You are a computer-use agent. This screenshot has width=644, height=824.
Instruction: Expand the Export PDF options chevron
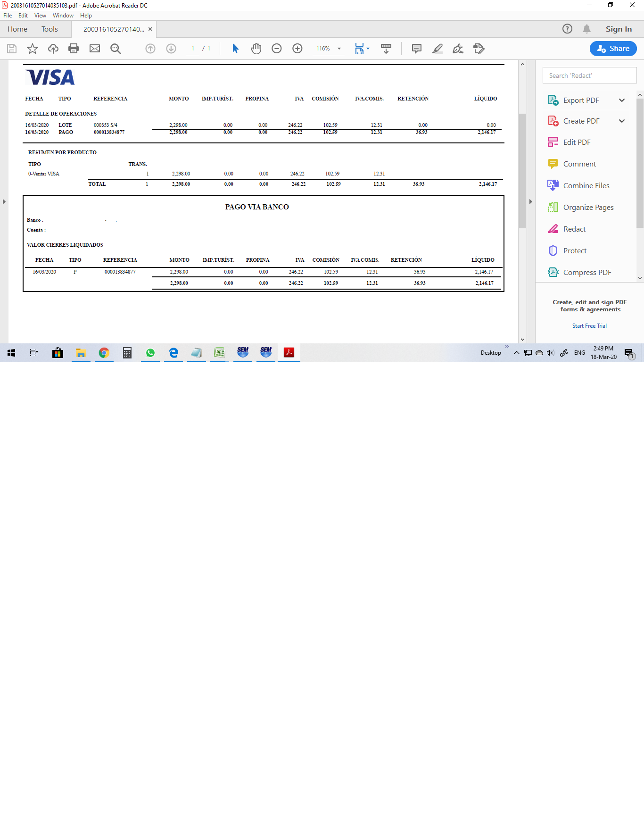622,100
